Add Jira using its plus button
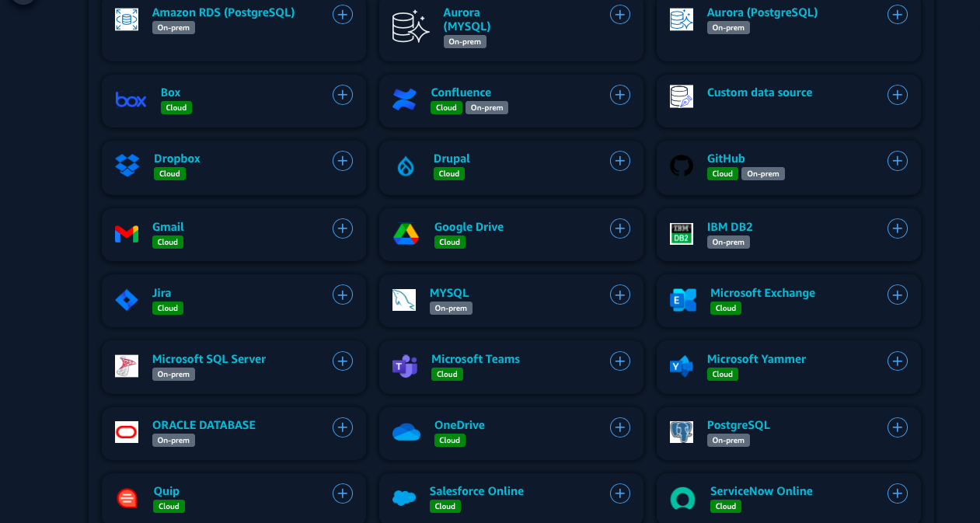The image size is (980, 523). (x=343, y=295)
